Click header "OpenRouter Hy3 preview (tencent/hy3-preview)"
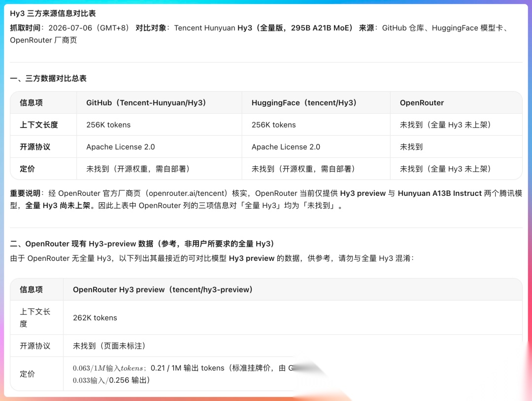Image resolution: width=532 pixels, height=401 pixels. point(163,289)
